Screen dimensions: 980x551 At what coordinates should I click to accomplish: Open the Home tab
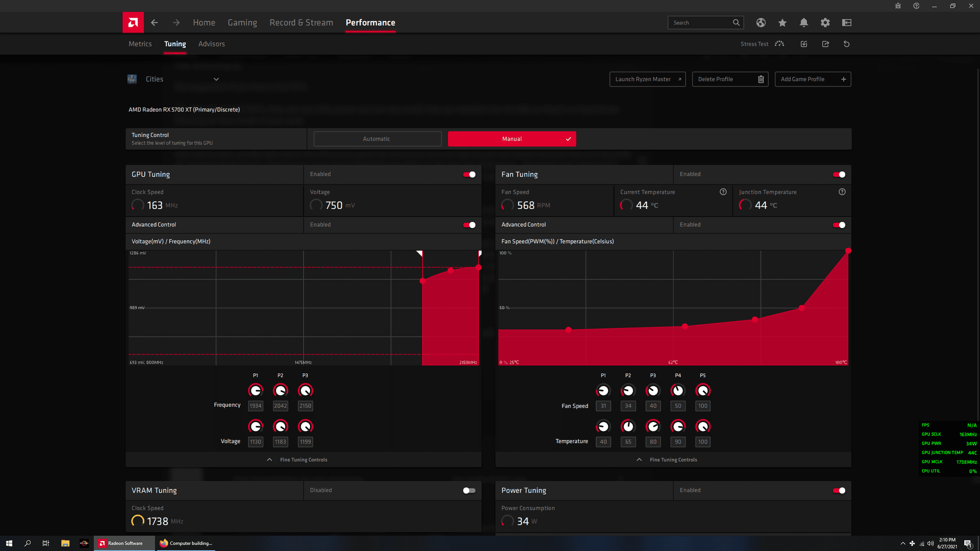click(204, 23)
